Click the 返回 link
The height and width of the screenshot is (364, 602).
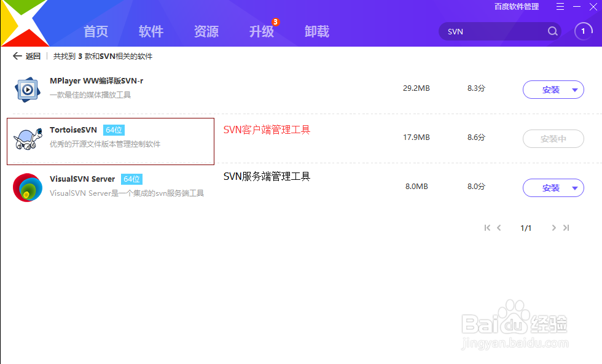pyautogui.click(x=33, y=56)
